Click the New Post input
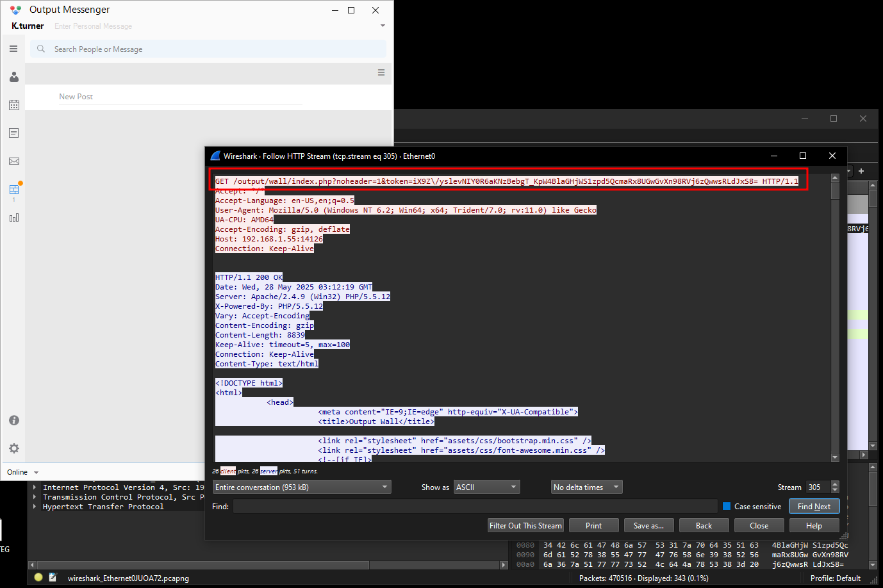This screenshot has height=588, width=883. point(179,97)
